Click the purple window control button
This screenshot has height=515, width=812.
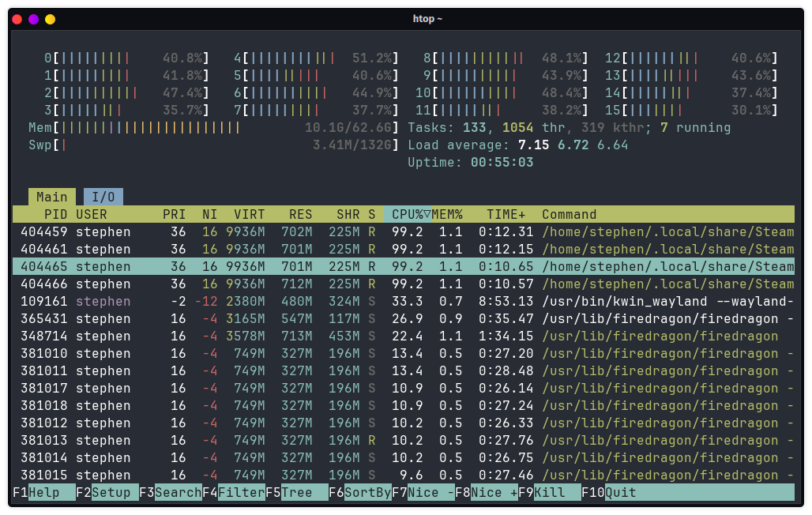tap(34, 19)
